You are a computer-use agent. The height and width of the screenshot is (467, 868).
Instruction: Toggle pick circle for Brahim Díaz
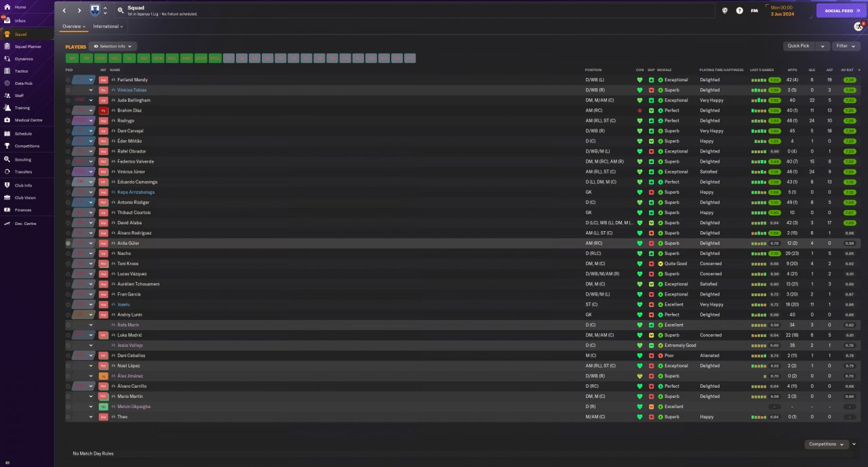click(68, 110)
